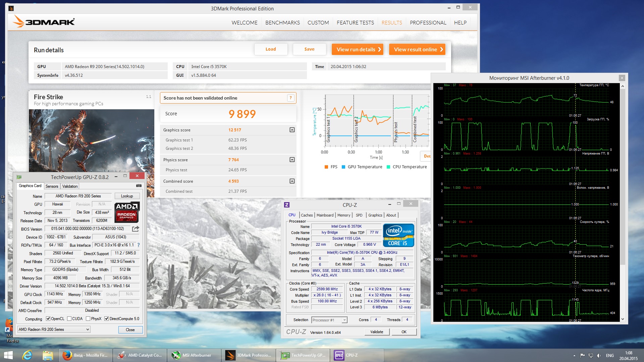Switch to SPD tab in CPU-Z

(x=359, y=215)
